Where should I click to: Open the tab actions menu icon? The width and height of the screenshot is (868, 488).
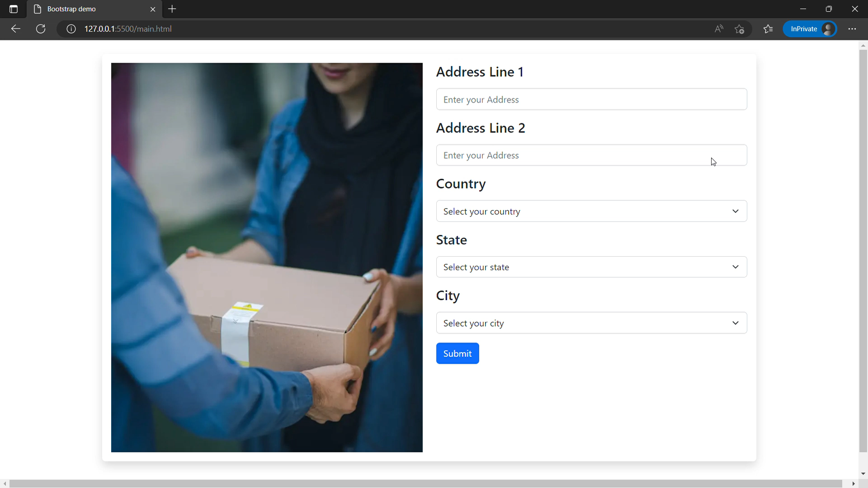(14, 9)
